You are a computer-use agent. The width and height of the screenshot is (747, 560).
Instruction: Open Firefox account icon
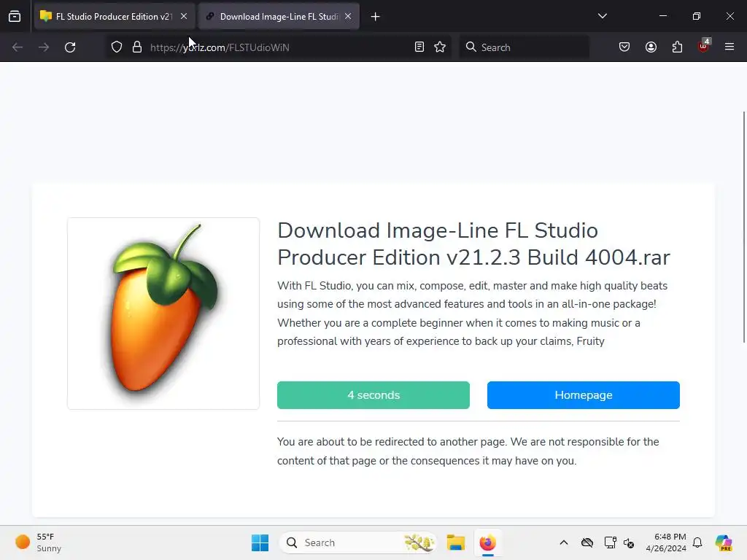(651, 47)
